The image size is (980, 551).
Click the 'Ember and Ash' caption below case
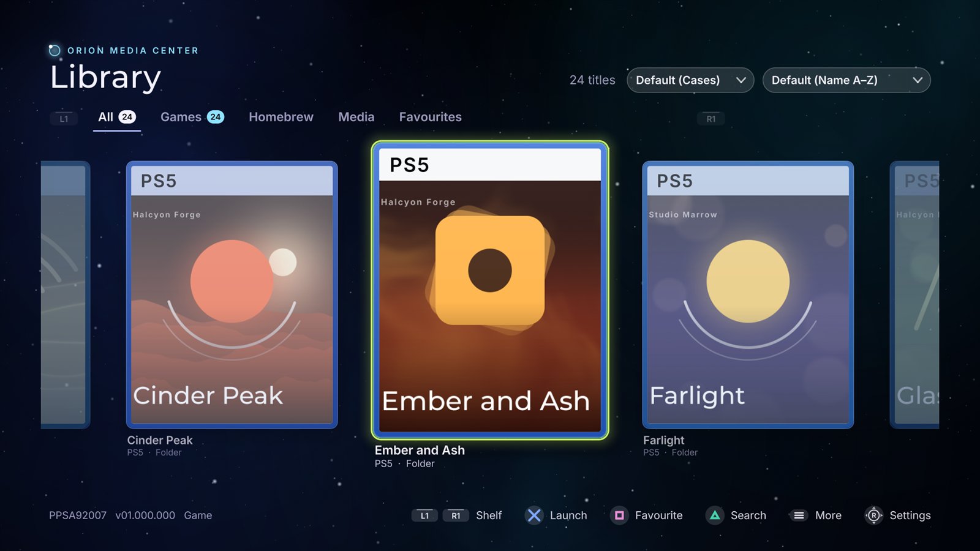(x=420, y=450)
